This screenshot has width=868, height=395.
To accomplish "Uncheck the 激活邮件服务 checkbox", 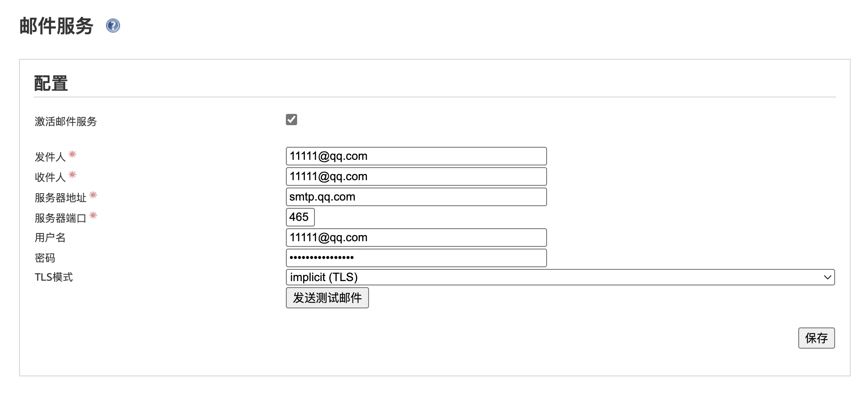I will click(291, 120).
